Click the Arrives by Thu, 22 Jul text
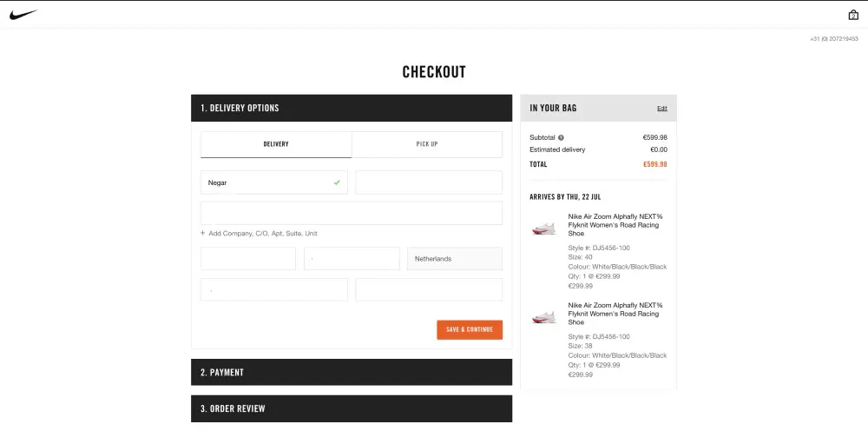The width and height of the screenshot is (868, 444). (565, 196)
